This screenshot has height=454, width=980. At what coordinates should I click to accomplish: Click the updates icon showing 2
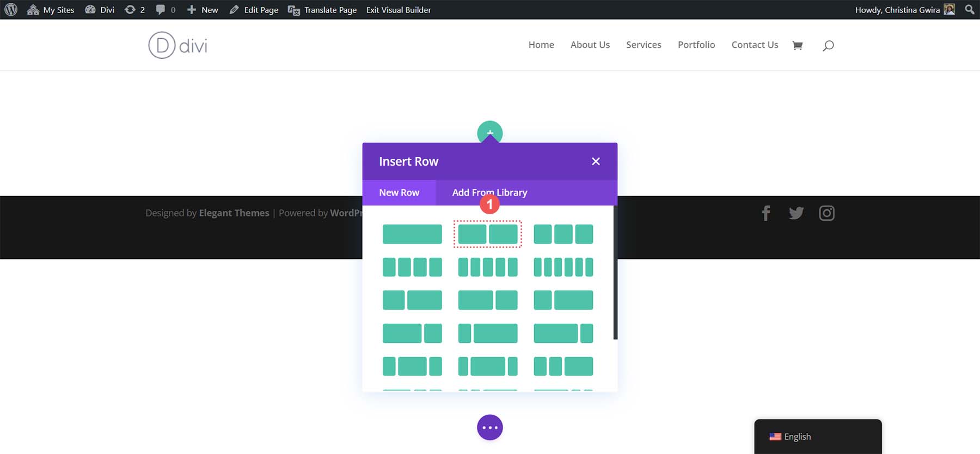pos(134,10)
